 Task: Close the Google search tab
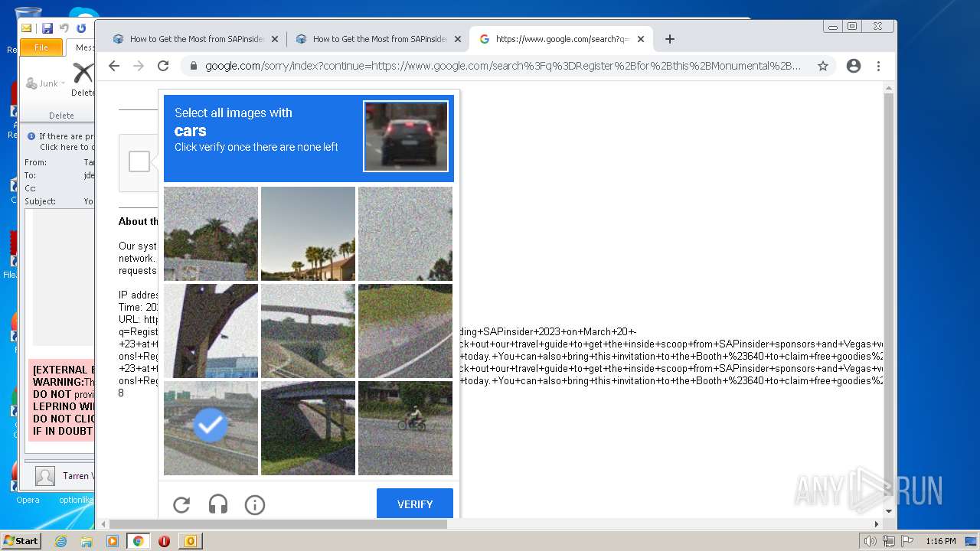[641, 39]
